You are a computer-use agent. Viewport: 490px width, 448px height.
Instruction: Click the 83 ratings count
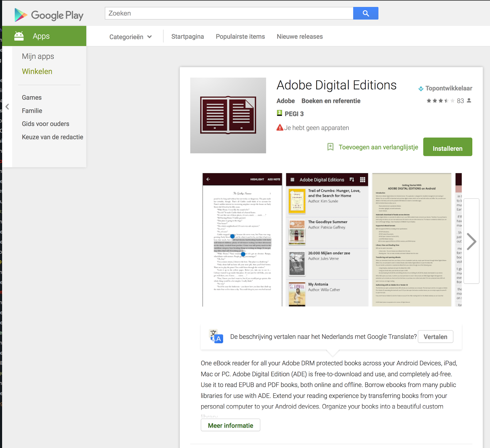pos(460,101)
